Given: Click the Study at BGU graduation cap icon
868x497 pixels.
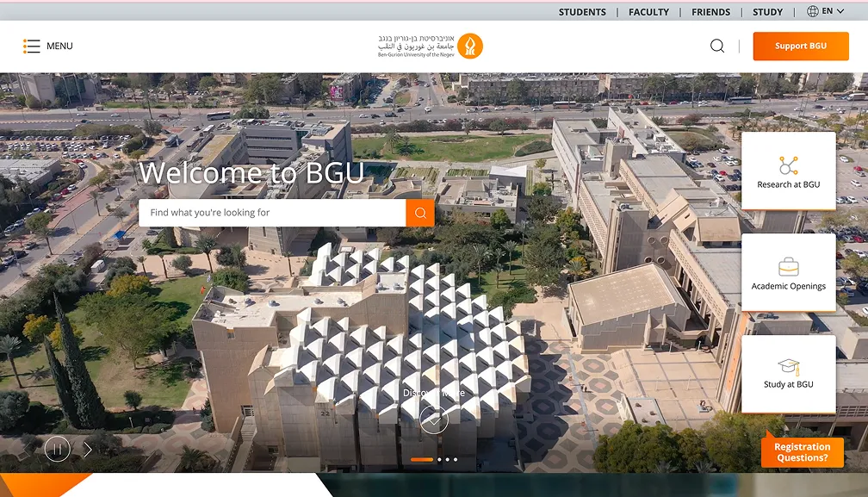Looking at the screenshot, I should pos(789,366).
